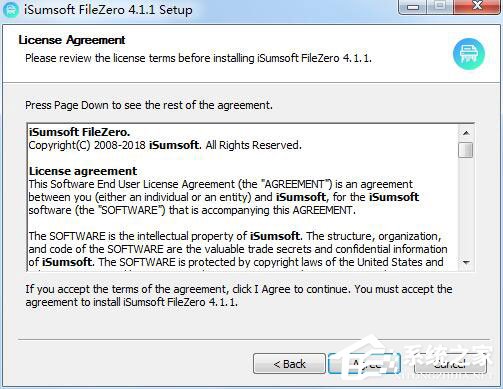Click the 'License Agreement' page header title
This screenshot has height=389, width=503.
pos(72,40)
